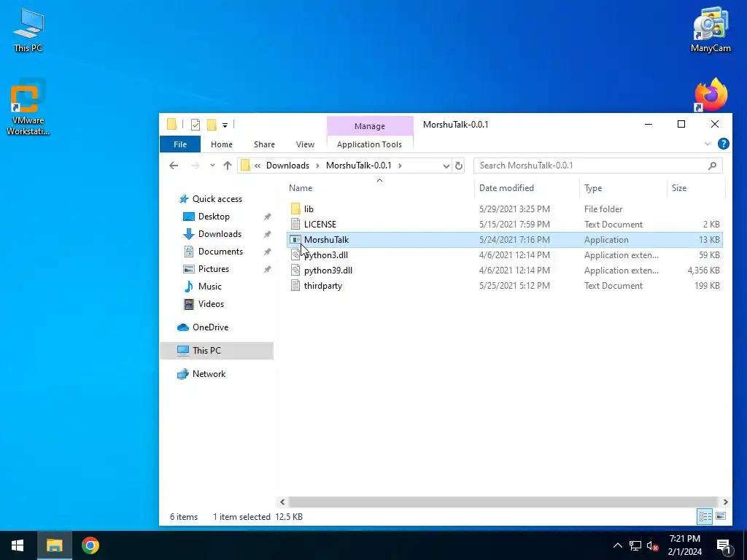Open Documents in the navigation pane
Image resolution: width=747 pixels, height=560 pixels.
click(x=220, y=252)
